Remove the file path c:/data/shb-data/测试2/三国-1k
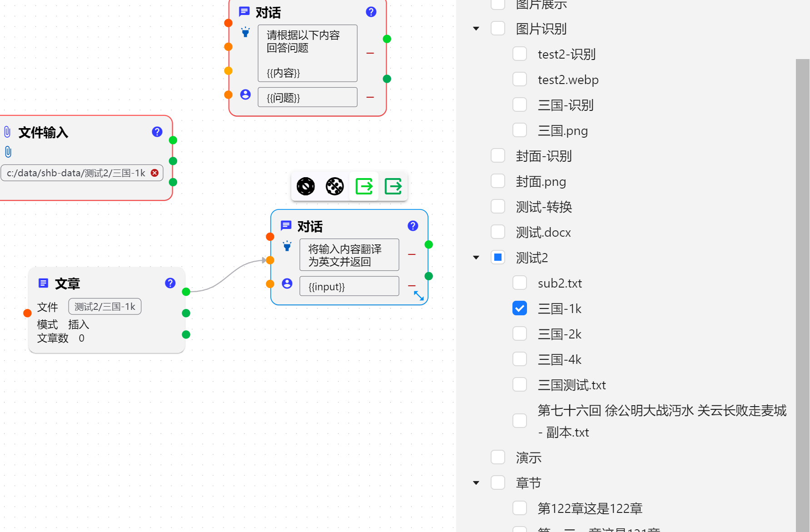This screenshot has height=532, width=810. coord(154,173)
